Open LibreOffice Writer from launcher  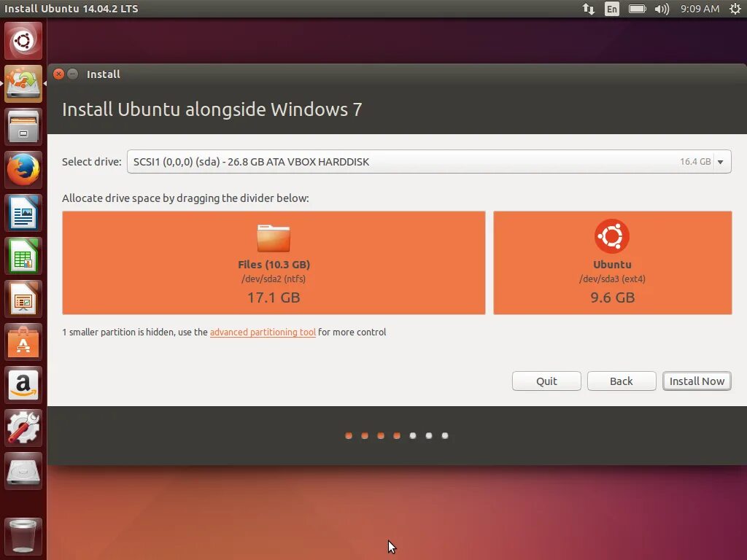(x=23, y=213)
